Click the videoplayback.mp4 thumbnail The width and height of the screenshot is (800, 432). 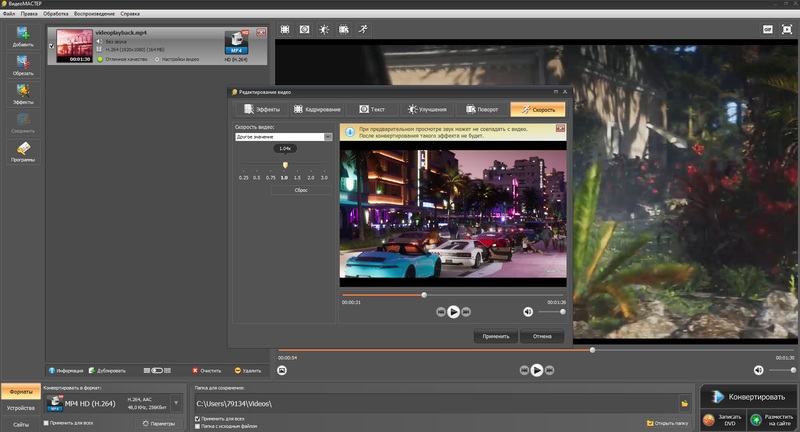[x=74, y=45]
